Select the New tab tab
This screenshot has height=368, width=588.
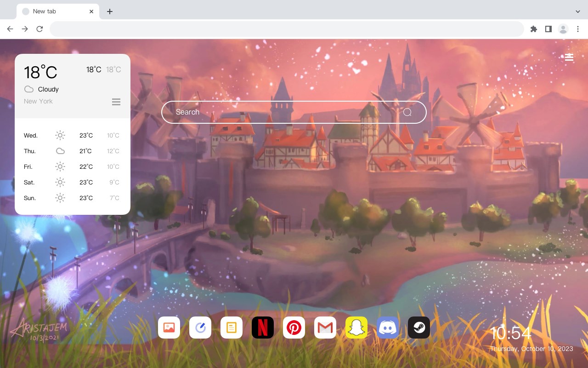click(x=58, y=11)
